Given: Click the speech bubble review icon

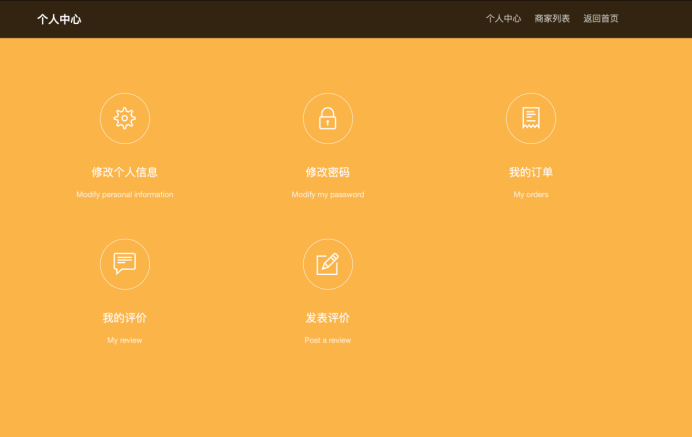Looking at the screenshot, I should 125,264.
